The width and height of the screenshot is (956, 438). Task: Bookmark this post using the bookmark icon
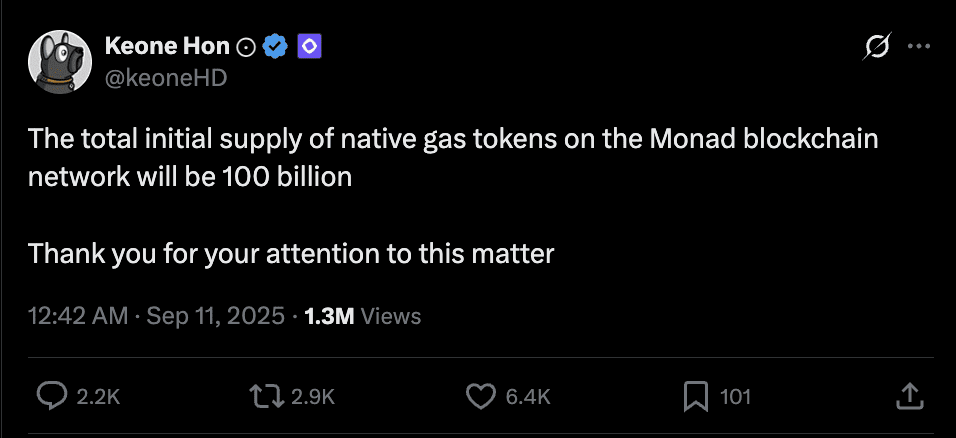[695, 397]
